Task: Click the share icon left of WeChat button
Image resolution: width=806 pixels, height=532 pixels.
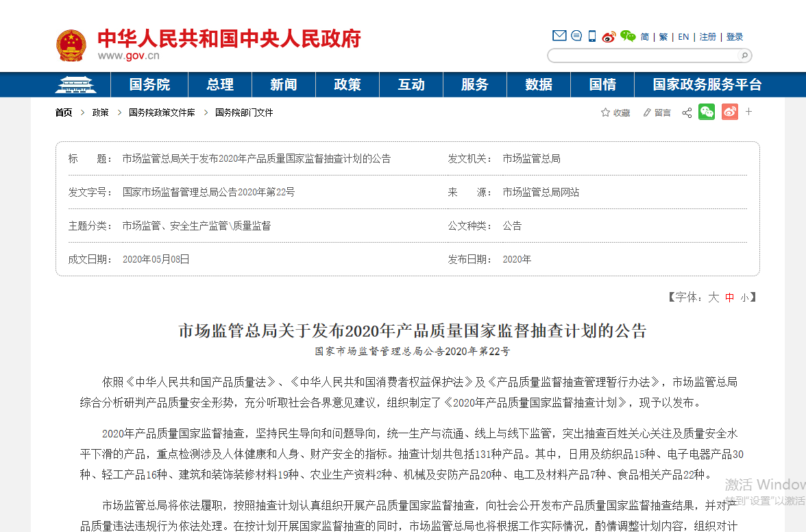Action: click(687, 112)
